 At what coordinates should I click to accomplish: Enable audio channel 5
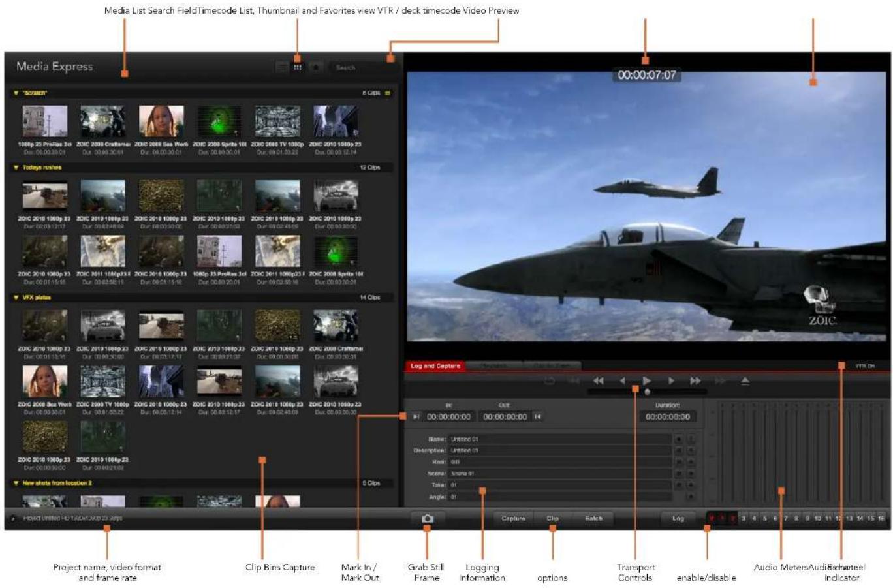(764, 519)
